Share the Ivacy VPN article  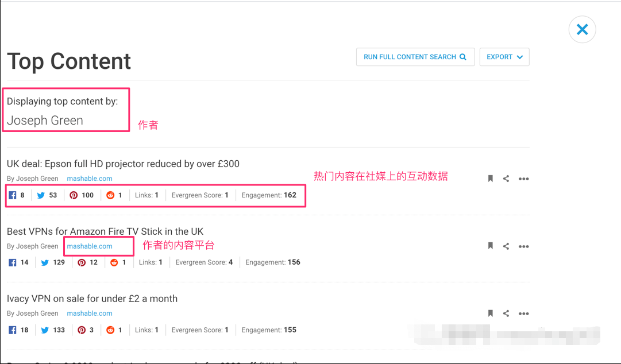pyautogui.click(x=506, y=313)
